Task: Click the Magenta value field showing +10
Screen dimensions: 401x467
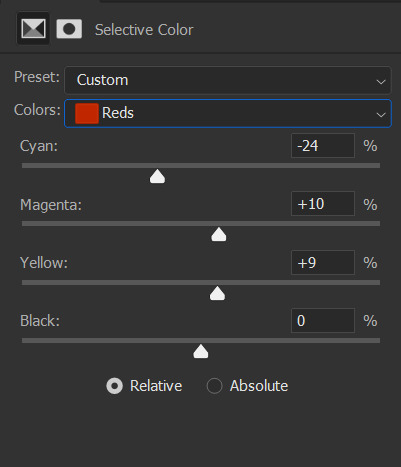Action: pos(323,204)
